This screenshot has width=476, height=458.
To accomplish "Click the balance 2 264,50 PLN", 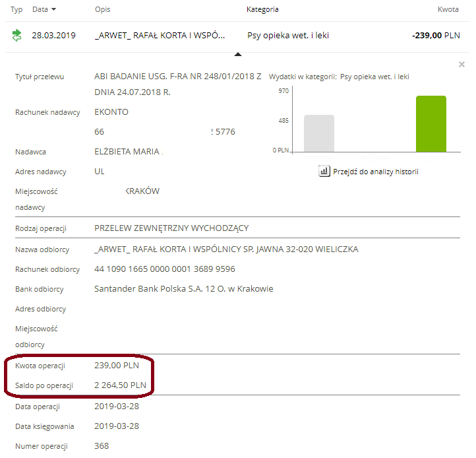I will (x=120, y=385).
